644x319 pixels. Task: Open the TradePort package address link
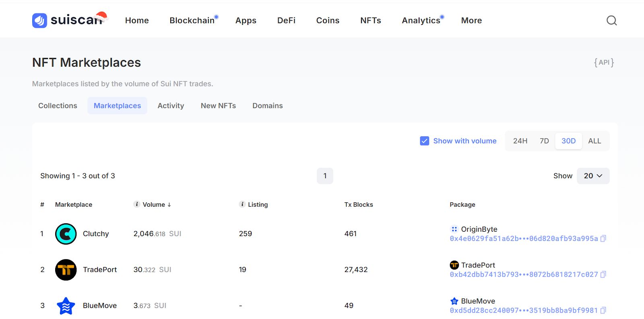[523, 274]
